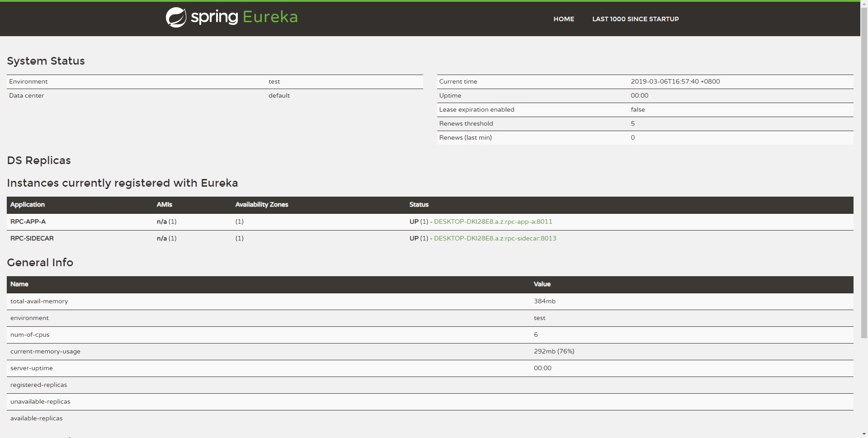Image resolution: width=868 pixels, height=438 pixels.
Task: Select the Application column header
Action: 27,205
